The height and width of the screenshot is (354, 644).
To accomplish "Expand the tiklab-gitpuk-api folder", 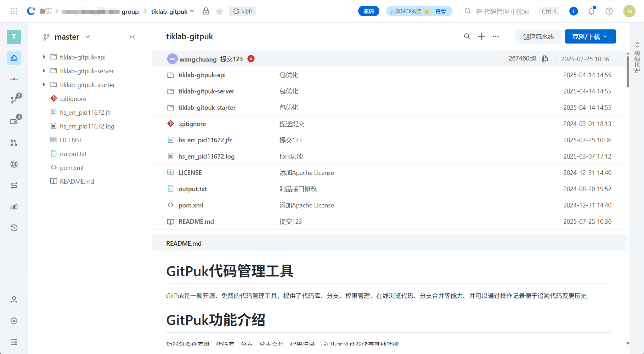I will [x=44, y=57].
